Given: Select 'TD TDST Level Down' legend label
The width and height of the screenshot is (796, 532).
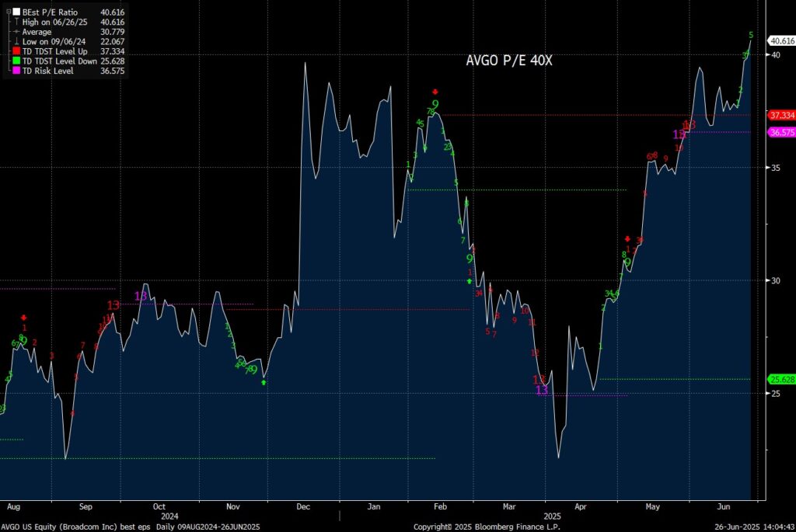Looking at the screenshot, I should tap(59, 61).
